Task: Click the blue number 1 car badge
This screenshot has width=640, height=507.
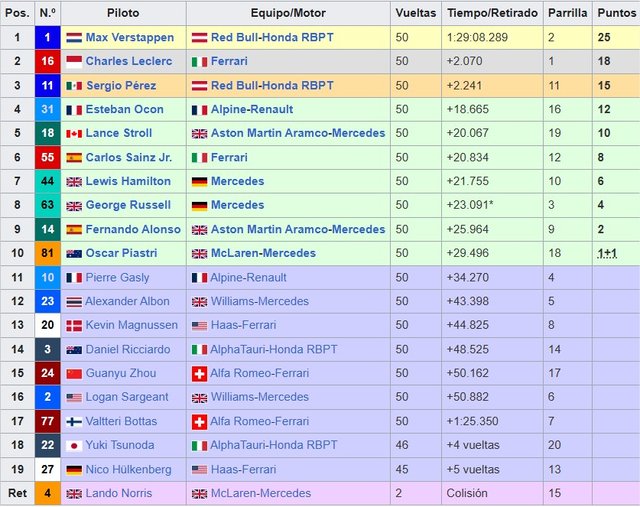Action: (48, 38)
